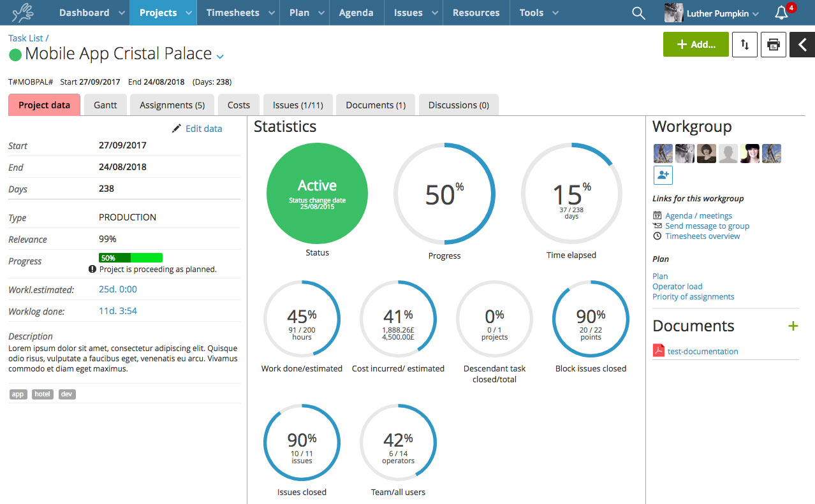Click the pencil Edit data icon
The height and width of the screenshot is (504, 815).
coord(177,129)
